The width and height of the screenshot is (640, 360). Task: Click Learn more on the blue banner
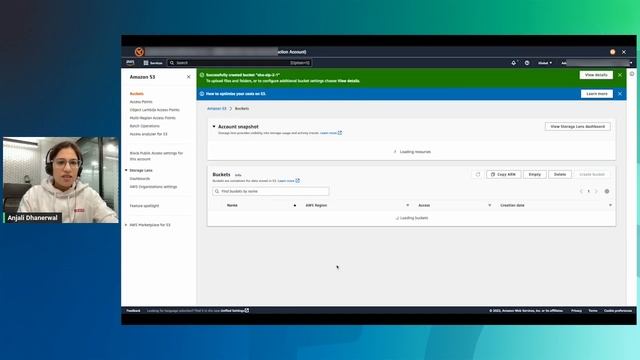[x=597, y=94]
